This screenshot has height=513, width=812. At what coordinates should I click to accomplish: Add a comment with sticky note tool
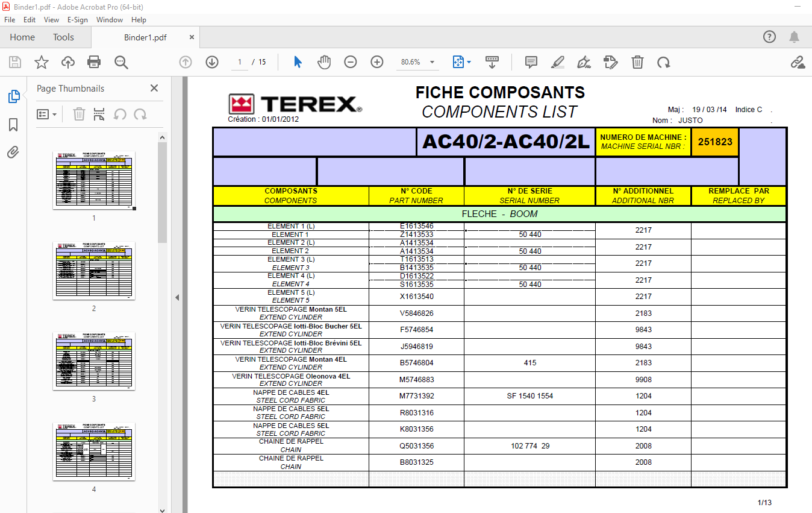click(x=531, y=62)
